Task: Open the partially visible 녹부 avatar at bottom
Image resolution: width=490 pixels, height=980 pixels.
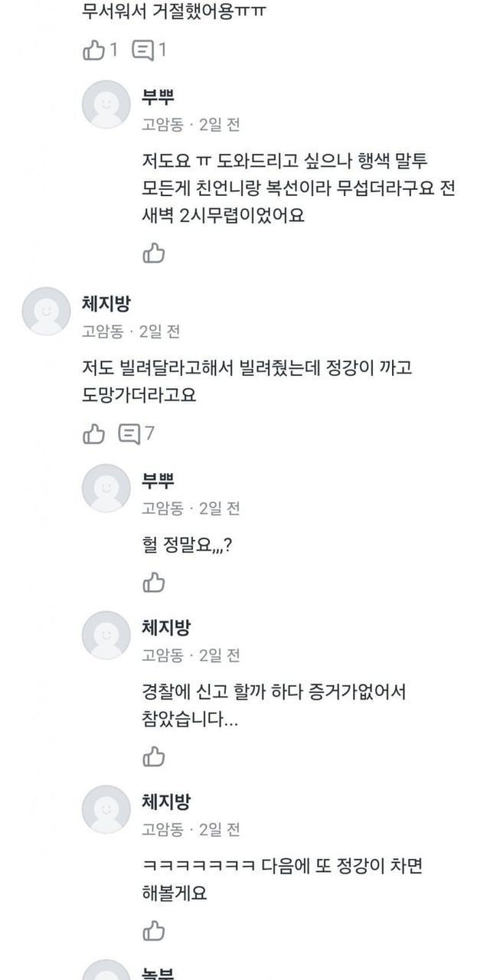Action: click(x=106, y=971)
